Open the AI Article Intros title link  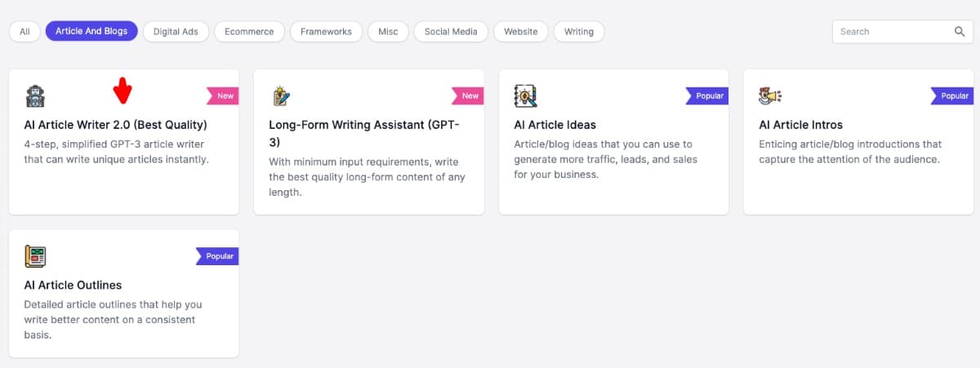click(x=800, y=125)
